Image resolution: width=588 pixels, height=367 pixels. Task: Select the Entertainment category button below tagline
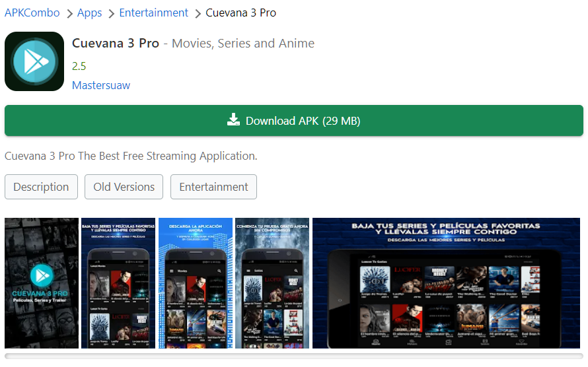point(213,187)
